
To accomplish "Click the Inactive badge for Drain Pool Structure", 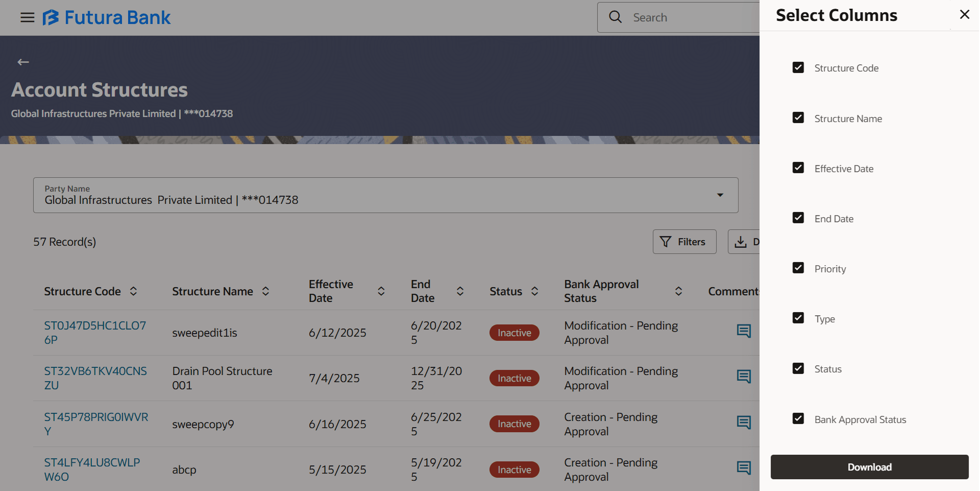I will [x=514, y=378].
